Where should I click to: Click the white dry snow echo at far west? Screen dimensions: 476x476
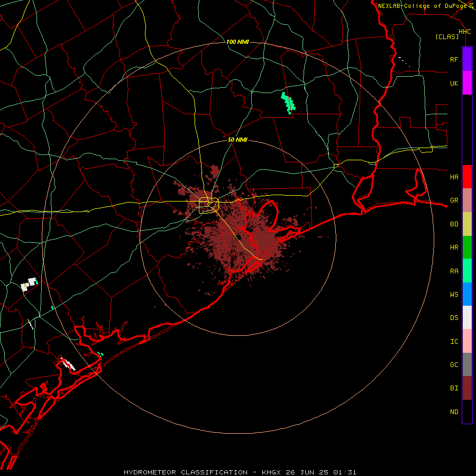pyautogui.click(x=29, y=285)
